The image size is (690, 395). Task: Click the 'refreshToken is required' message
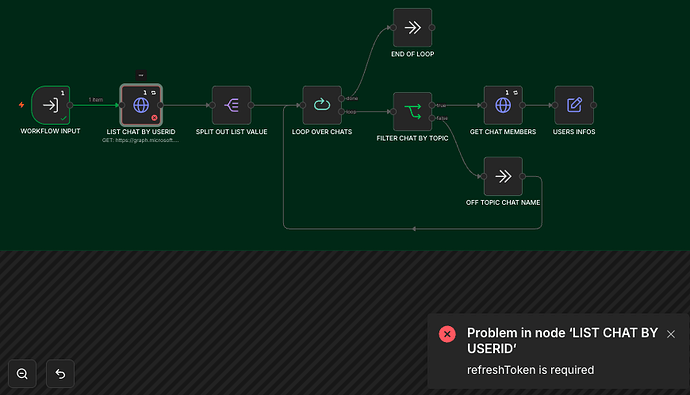[x=530, y=370]
